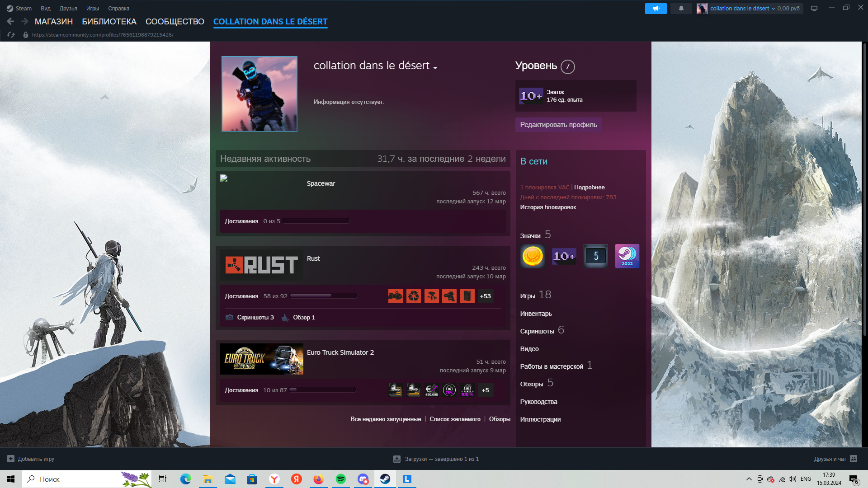This screenshot has width=868, height=488.
Task: Open the Rust game banner
Action: coord(262,265)
